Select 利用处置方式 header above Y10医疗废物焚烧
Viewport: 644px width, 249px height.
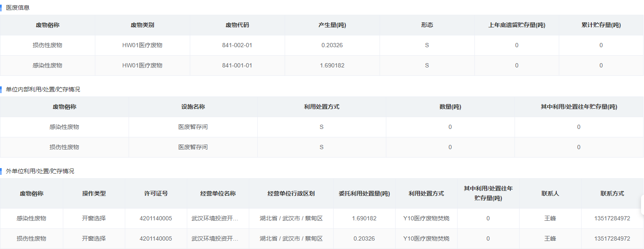point(426,193)
